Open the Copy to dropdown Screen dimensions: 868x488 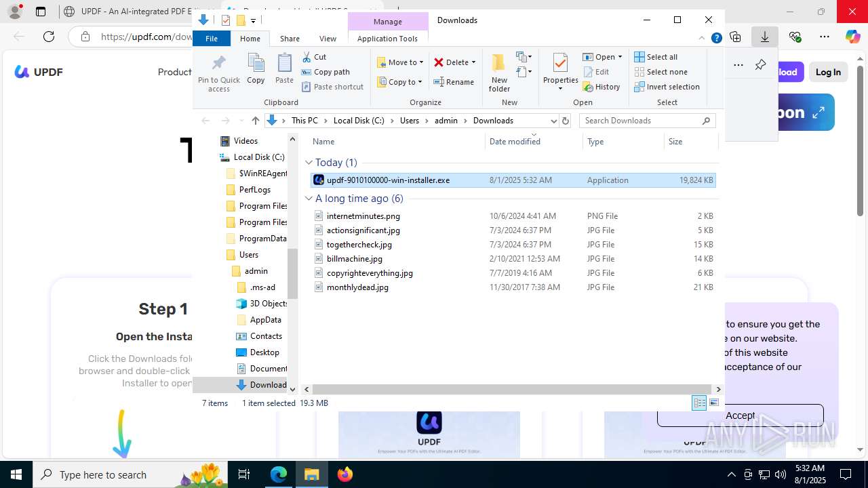pyautogui.click(x=399, y=82)
